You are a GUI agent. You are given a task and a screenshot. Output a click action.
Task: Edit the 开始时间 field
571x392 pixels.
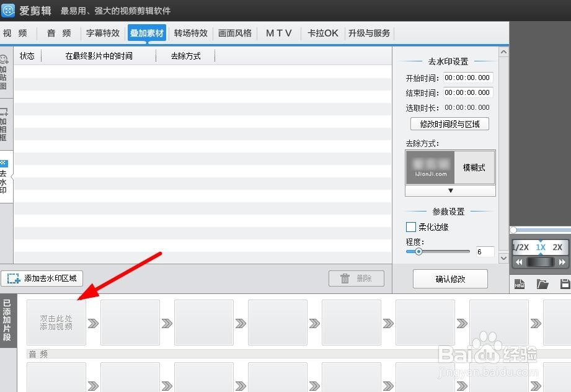(x=468, y=78)
